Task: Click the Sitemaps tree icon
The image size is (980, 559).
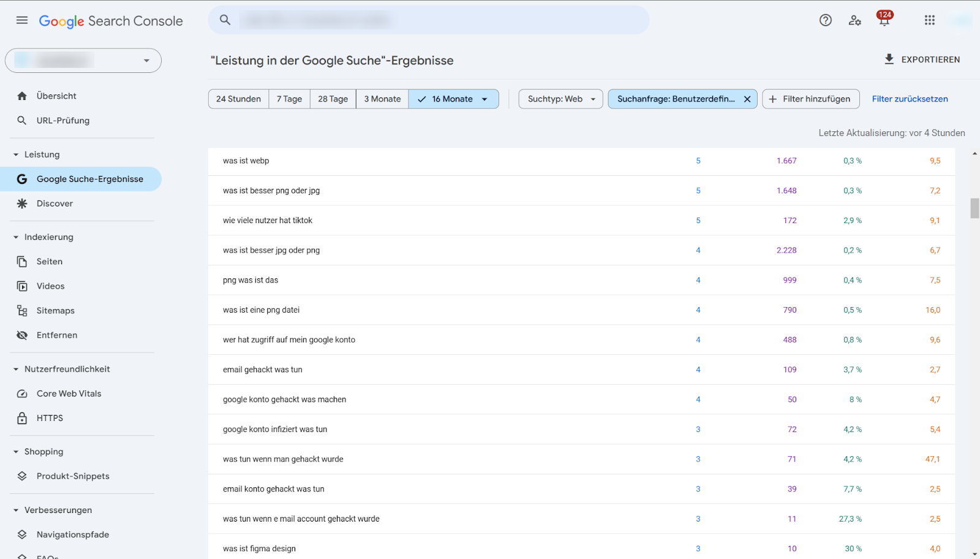Action: coord(22,311)
